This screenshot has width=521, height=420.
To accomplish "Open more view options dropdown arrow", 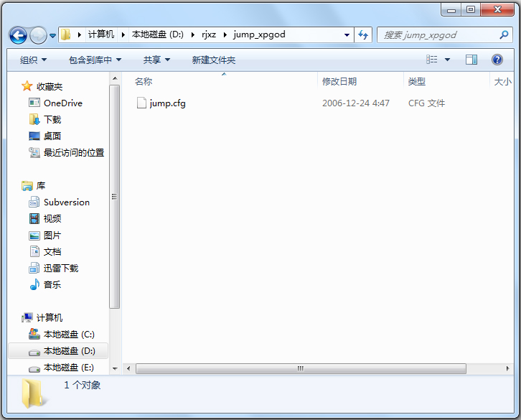I will (447, 60).
